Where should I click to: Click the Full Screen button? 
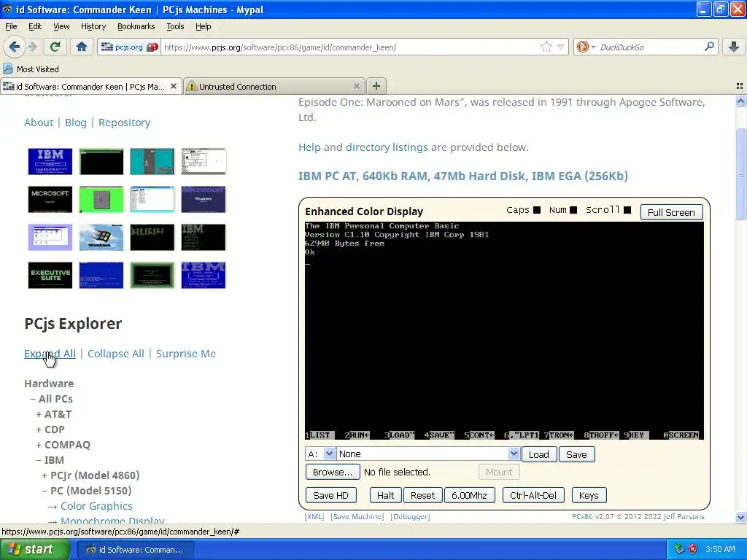(671, 212)
